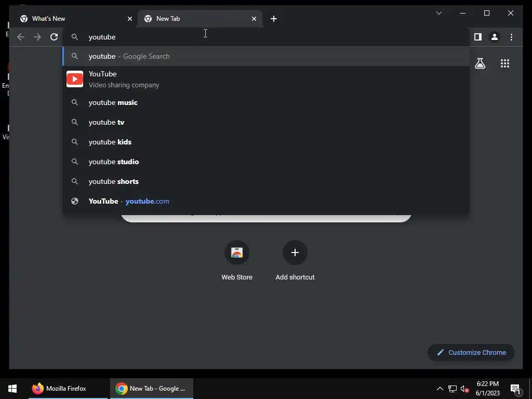Pick the 'youtube kids' suggestion
The height and width of the screenshot is (399, 532).
[266, 142]
